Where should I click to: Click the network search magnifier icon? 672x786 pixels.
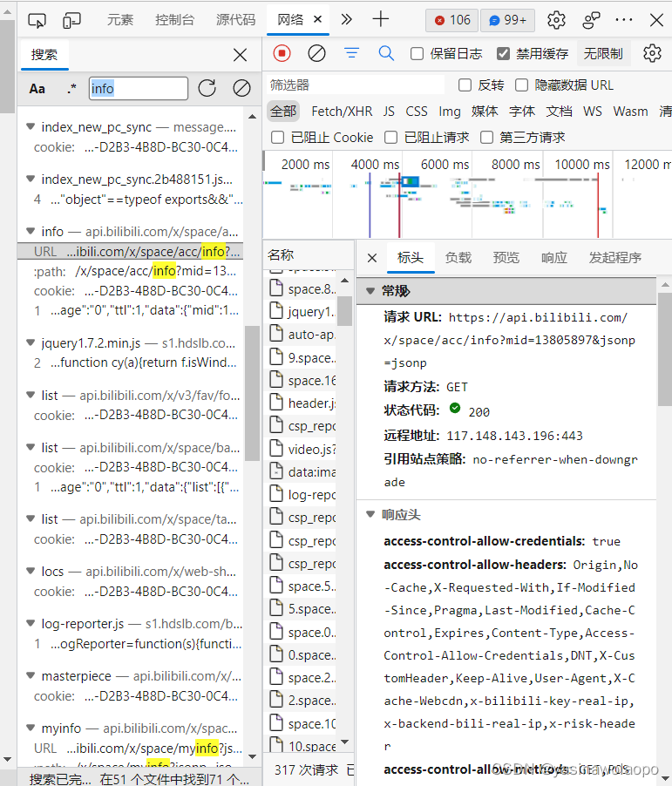pos(385,53)
